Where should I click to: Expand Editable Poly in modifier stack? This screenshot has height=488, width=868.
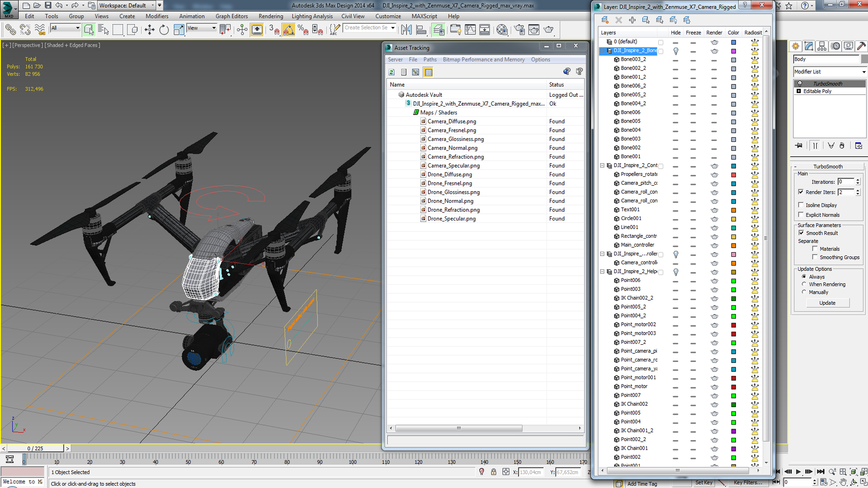point(799,91)
